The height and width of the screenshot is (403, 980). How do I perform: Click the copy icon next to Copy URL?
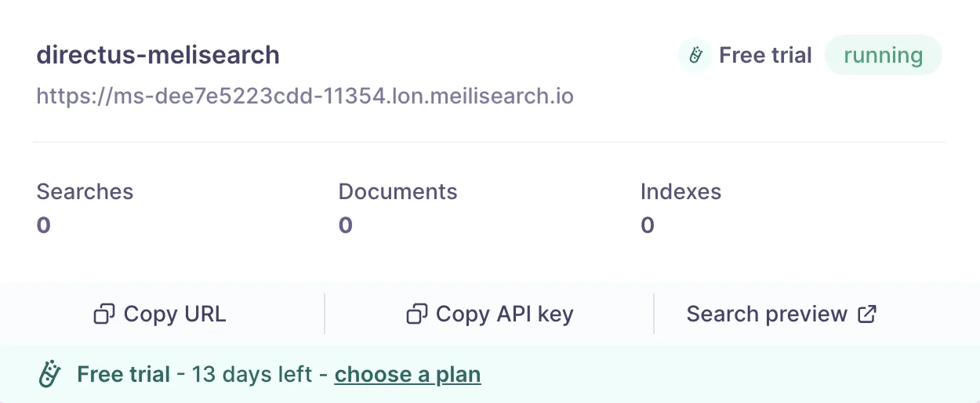point(104,314)
